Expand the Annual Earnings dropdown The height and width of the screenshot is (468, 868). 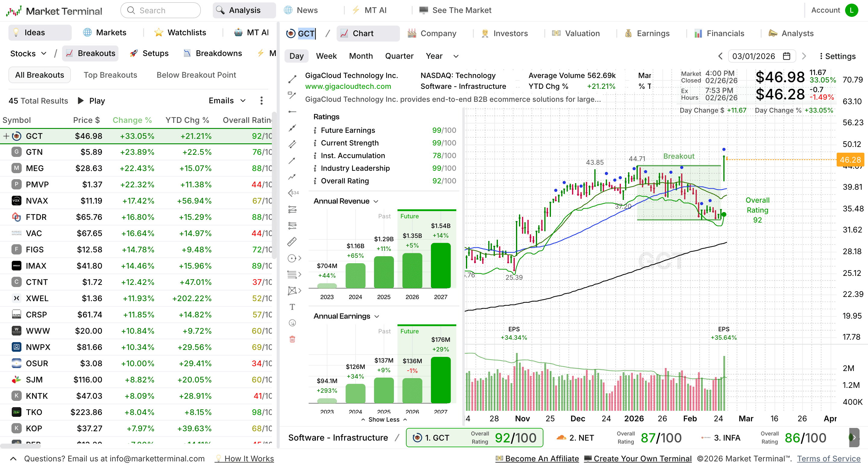(x=346, y=316)
